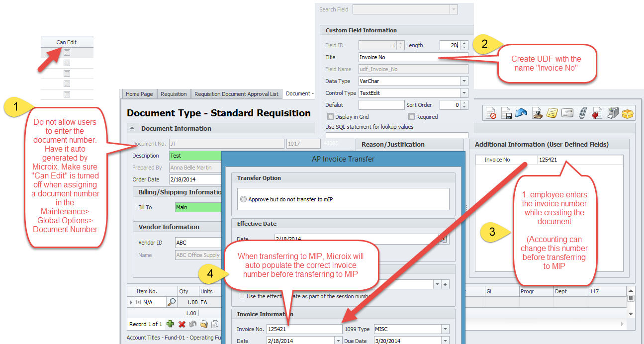The image size is (644, 344).
Task: Select Approve but do not transfer to mIP
Action: click(243, 199)
